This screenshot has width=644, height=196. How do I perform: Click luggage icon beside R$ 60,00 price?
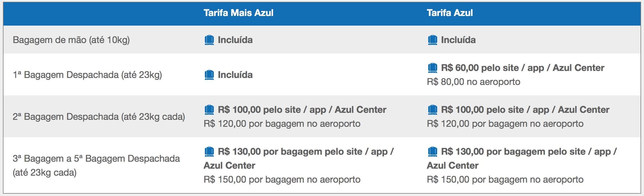(432, 68)
